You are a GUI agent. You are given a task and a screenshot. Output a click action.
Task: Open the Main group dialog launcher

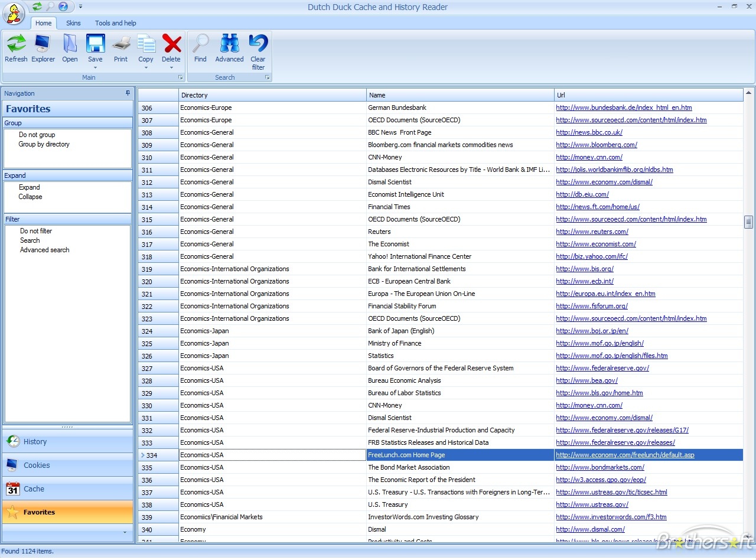[x=181, y=77]
